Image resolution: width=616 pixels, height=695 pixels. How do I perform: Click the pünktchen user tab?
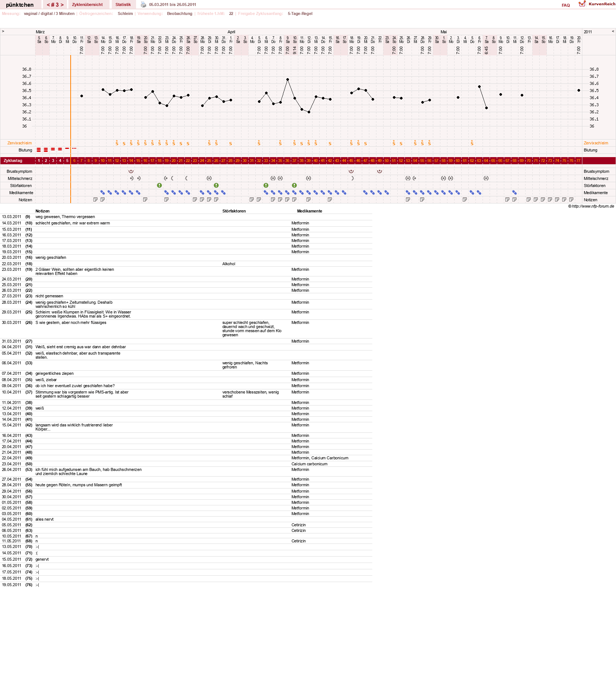pos(20,5)
